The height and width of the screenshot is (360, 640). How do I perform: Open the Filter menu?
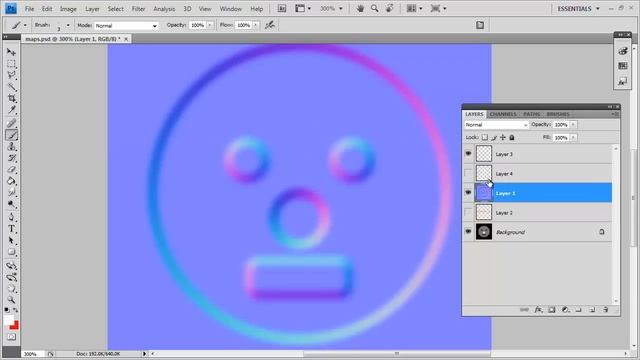tap(138, 9)
